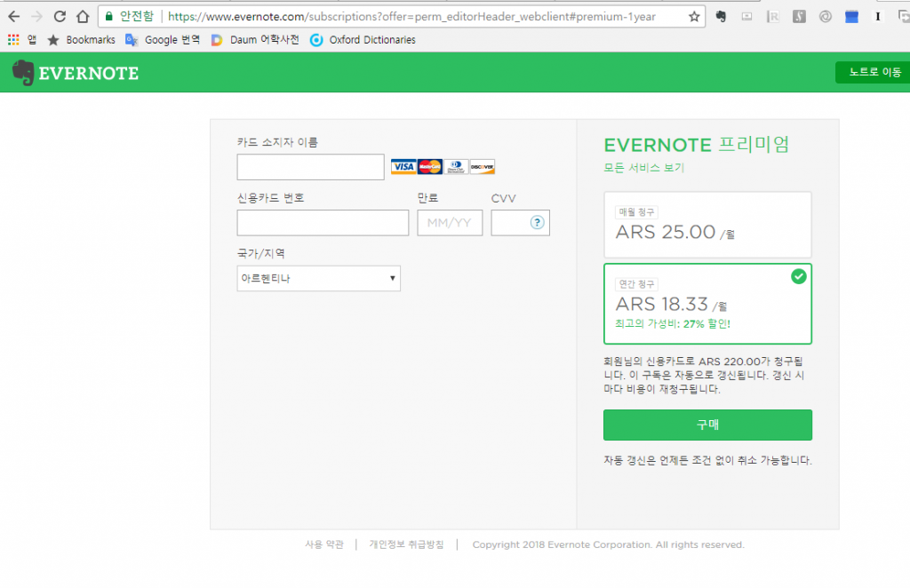This screenshot has width=910, height=588.
Task: Click the green secure padlock icon
Action: (108, 16)
